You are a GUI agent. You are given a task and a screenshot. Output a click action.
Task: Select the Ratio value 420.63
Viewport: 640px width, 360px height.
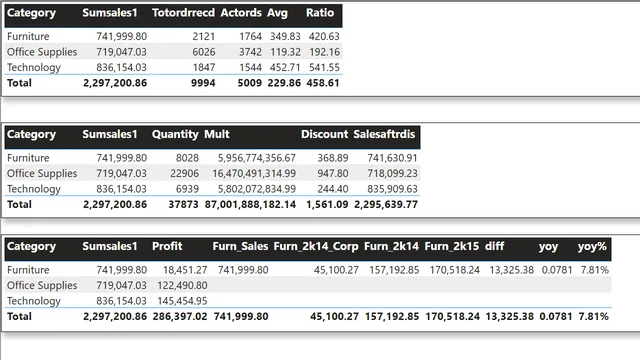[324, 36]
